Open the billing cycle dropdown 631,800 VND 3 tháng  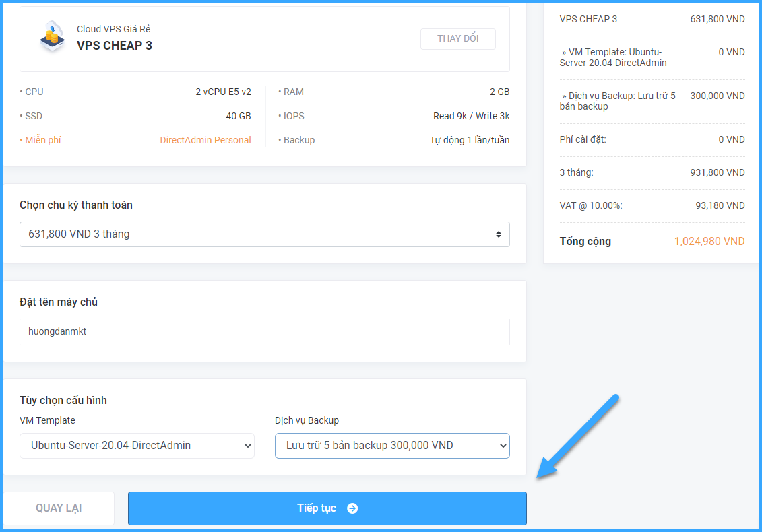264,234
